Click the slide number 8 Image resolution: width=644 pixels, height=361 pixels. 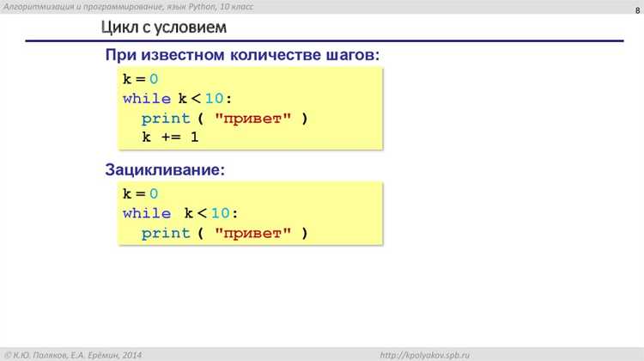637,10
